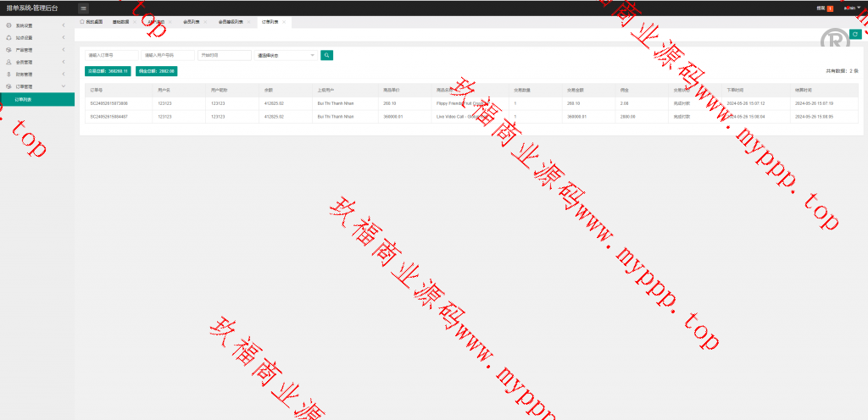The image size is (868, 420).
Task: Switch to the 会员等级列表 tab
Action: [x=229, y=21]
